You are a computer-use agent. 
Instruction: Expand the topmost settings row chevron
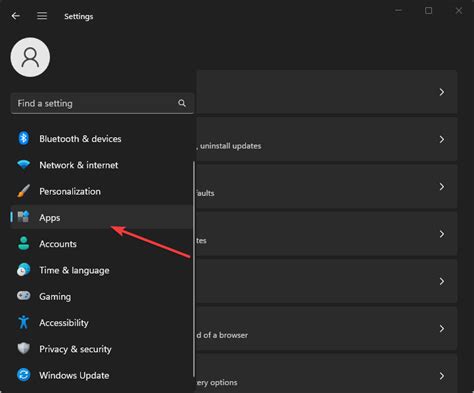click(x=442, y=92)
